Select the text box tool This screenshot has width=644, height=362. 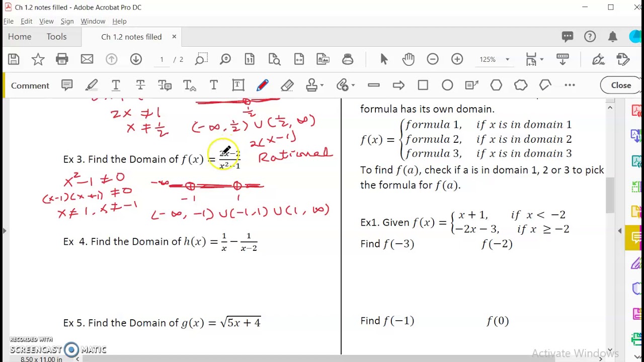238,85
